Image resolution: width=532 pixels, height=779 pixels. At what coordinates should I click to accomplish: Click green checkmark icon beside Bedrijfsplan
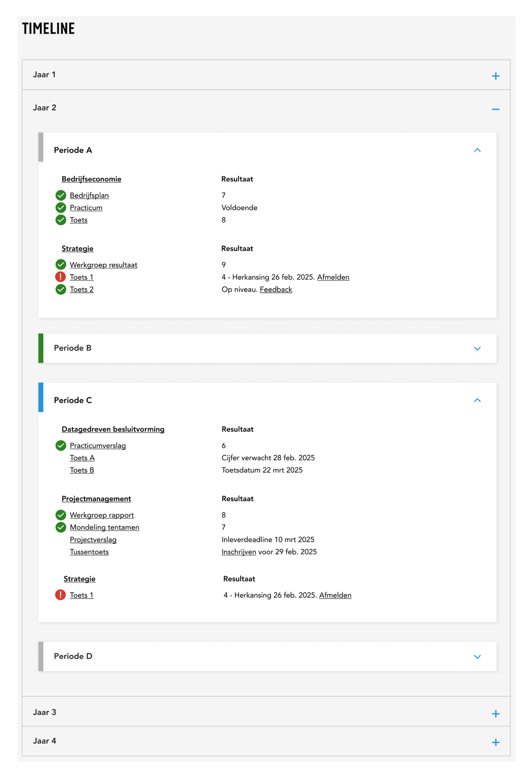click(61, 195)
